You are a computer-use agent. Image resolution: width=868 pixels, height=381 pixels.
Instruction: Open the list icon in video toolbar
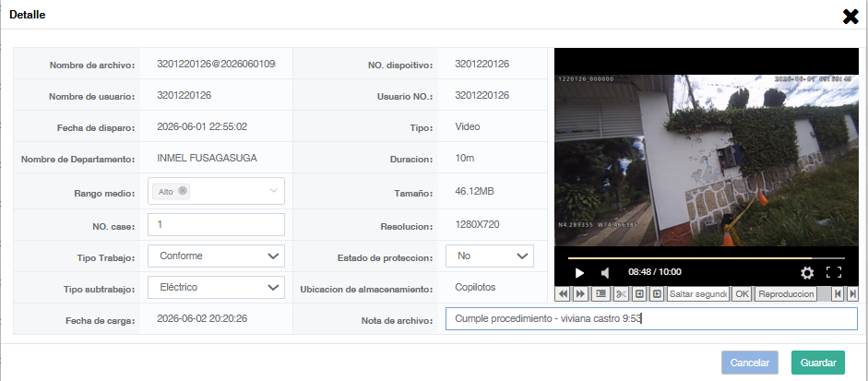tap(600, 294)
